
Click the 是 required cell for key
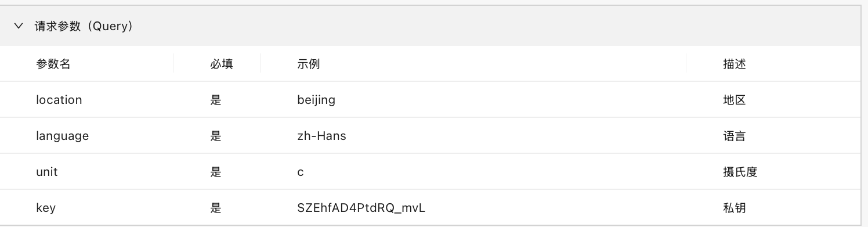pyautogui.click(x=216, y=208)
